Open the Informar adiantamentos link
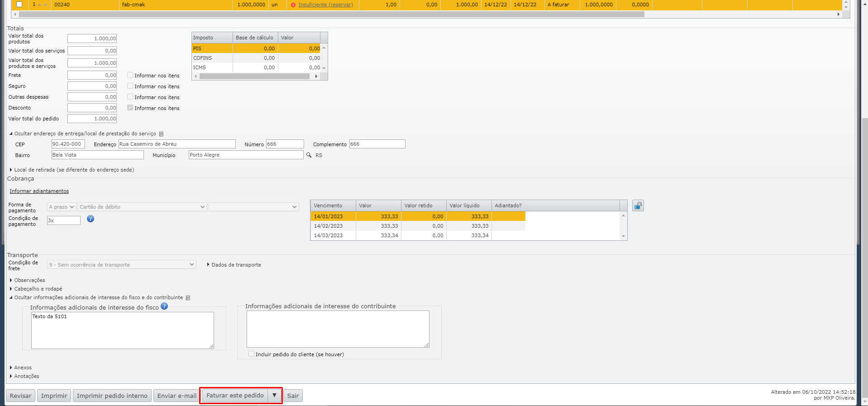The height and width of the screenshot is (406, 868). [x=39, y=191]
